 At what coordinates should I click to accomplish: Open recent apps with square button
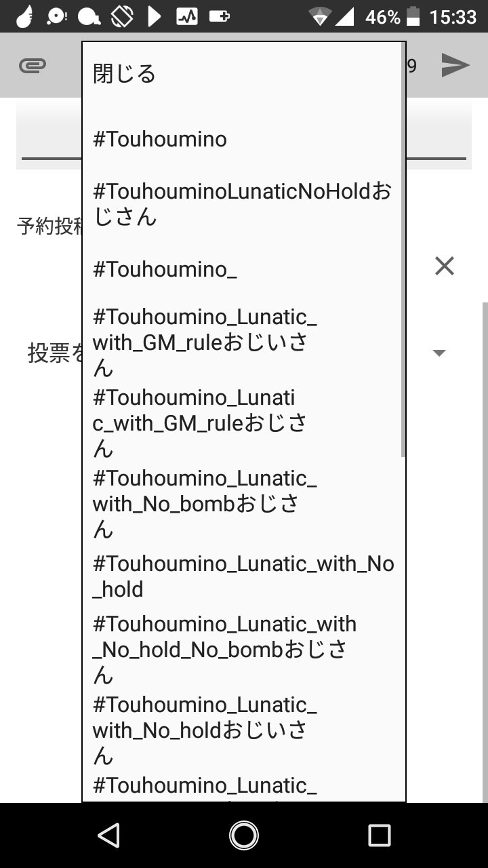click(x=379, y=835)
